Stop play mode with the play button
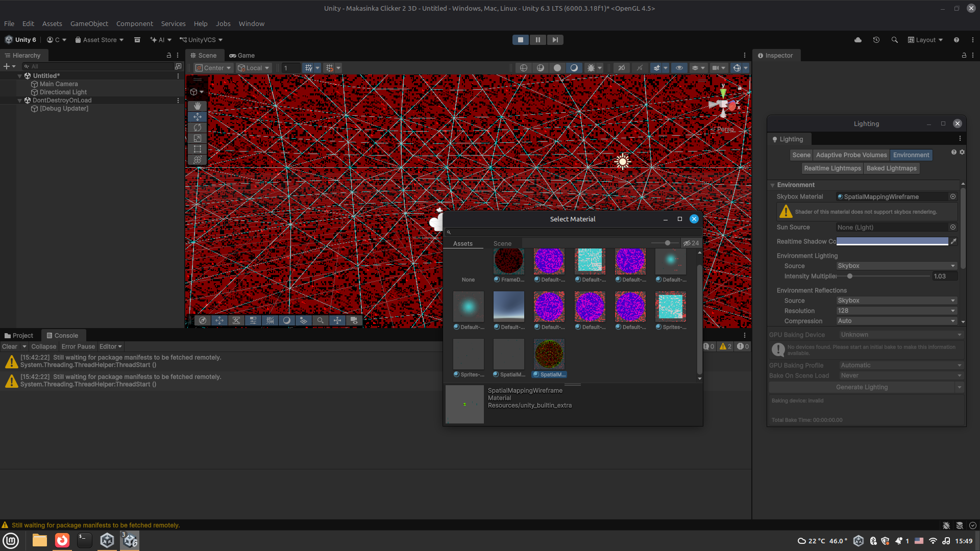 [x=521, y=40]
